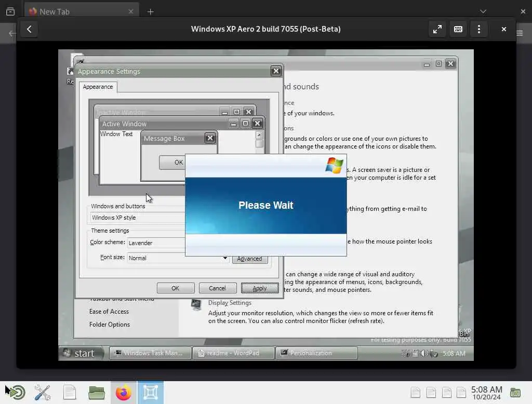The image size is (532, 404).
Task: Select the New Tab browser tab
Action: (x=82, y=11)
